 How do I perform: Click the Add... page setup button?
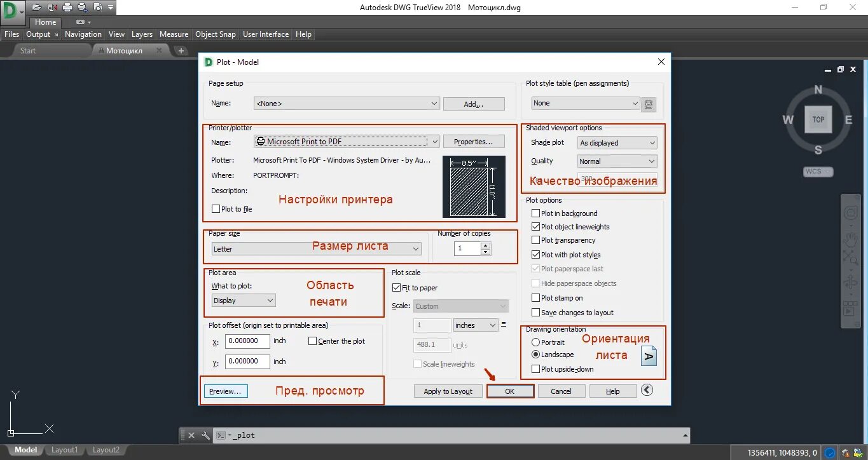[x=474, y=104]
